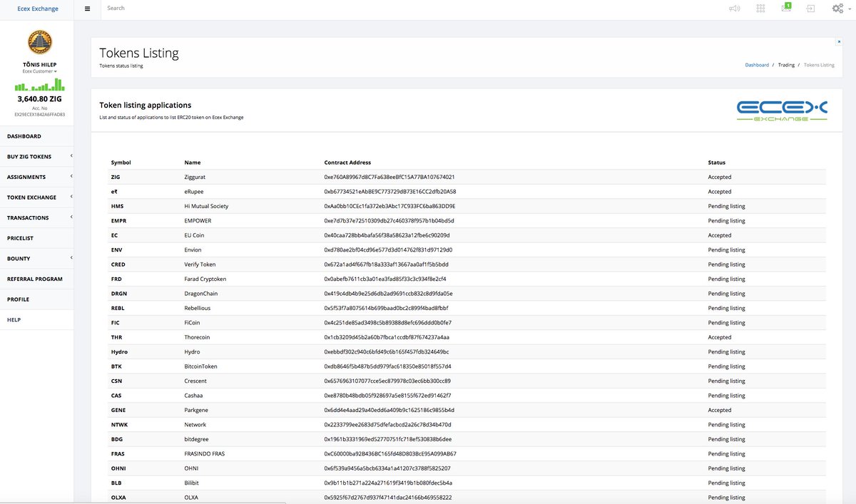Click the Status column header
This screenshot has height=504, width=856.
click(x=716, y=163)
